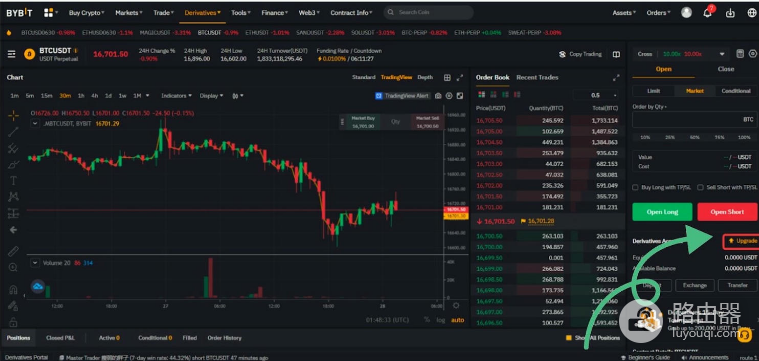Open the Display dropdown
The image size is (759, 361).
(x=211, y=96)
